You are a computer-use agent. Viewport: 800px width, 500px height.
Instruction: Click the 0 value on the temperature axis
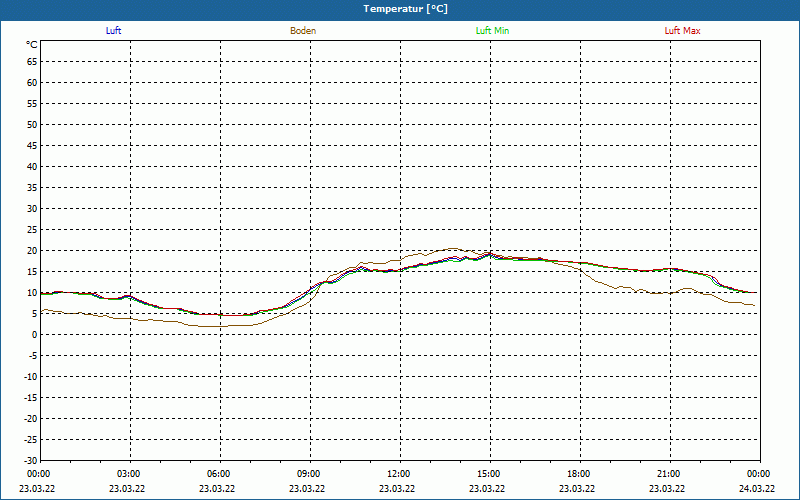point(35,335)
